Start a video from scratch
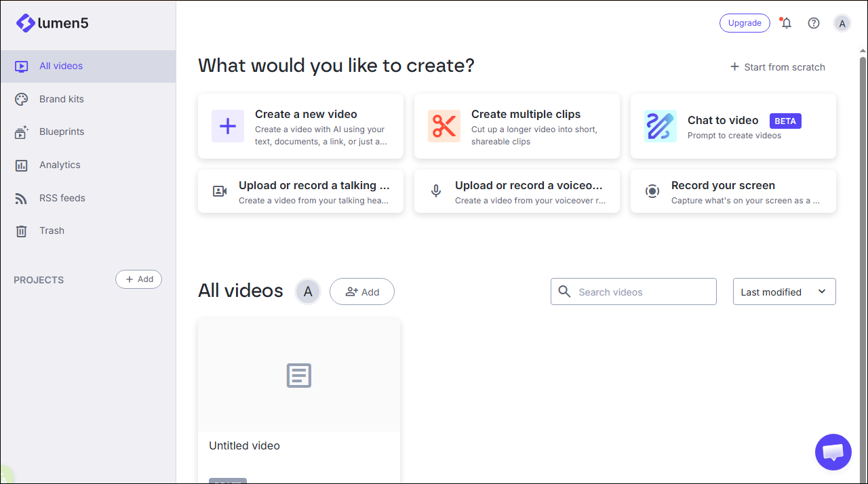The image size is (868, 484). [x=777, y=66]
